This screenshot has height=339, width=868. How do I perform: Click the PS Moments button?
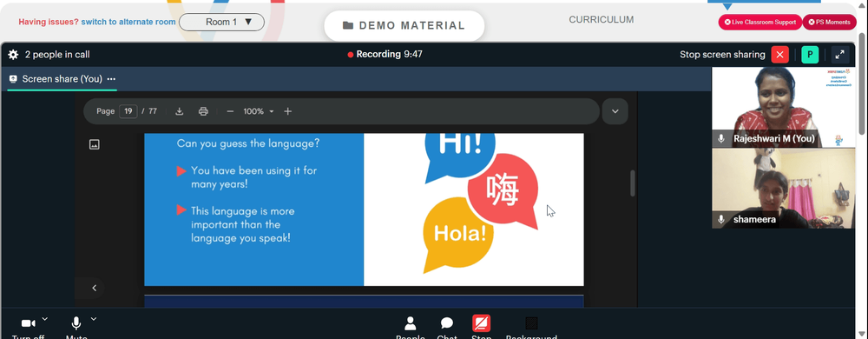(x=829, y=22)
